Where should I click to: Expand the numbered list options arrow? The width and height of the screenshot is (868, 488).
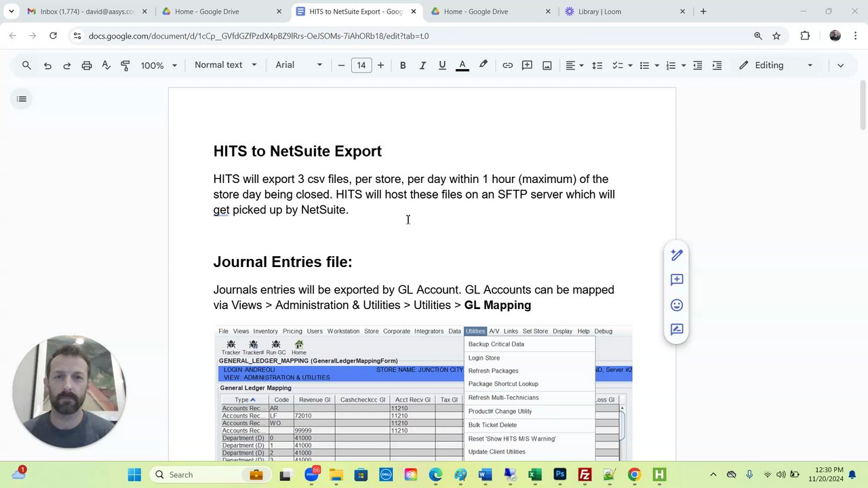pyautogui.click(x=684, y=65)
